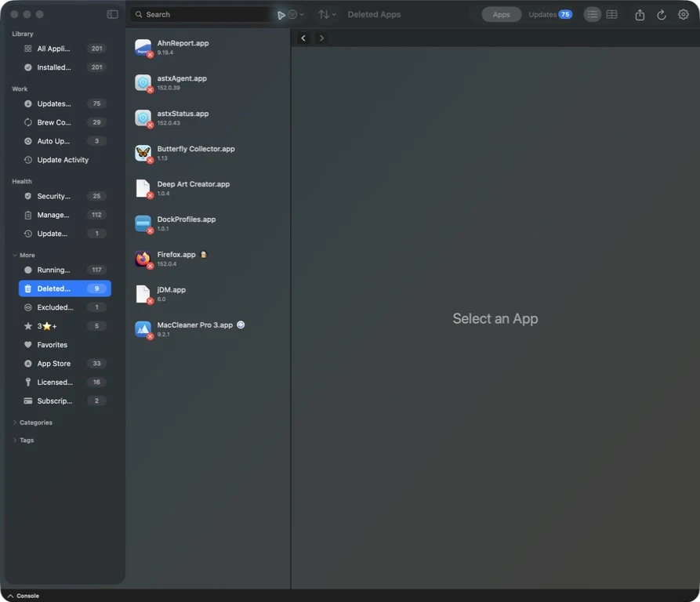Click the play-shaped filter icon

pyautogui.click(x=281, y=15)
